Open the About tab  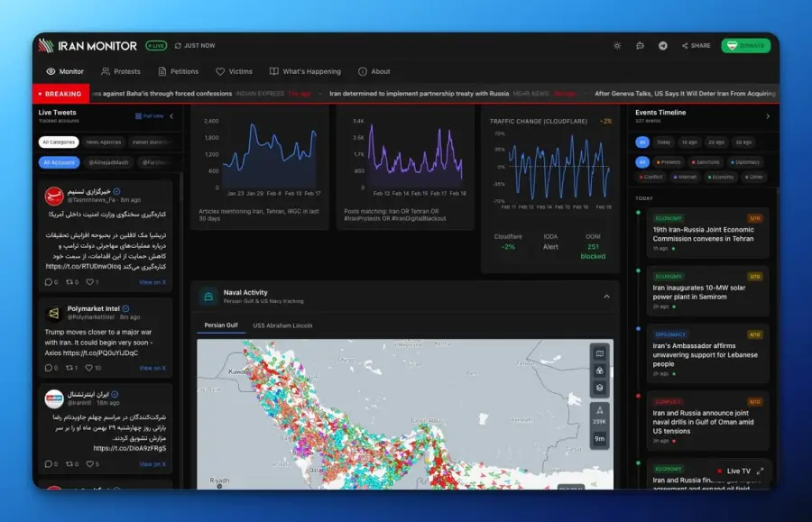374,71
